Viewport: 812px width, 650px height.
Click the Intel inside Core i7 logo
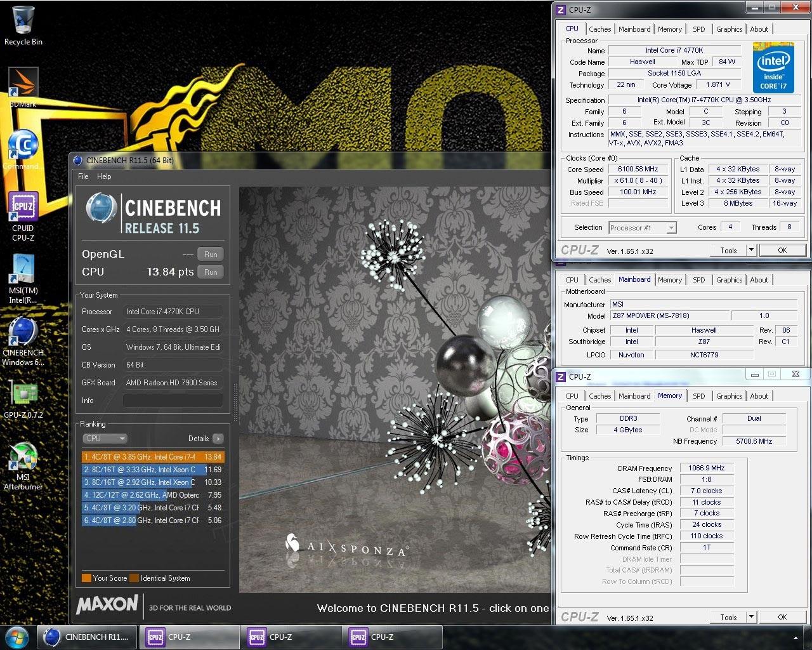(773, 68)
